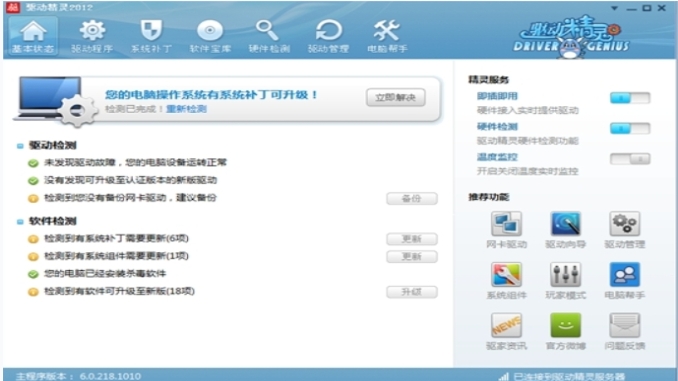Open the 电脑帮手 tools tab
This screenshot has width=678, height=381.
pos(387,36)
